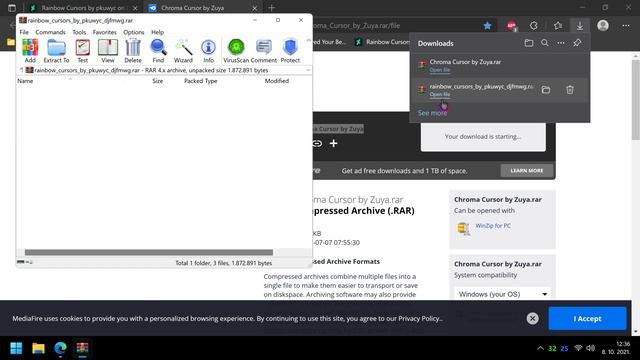Launch the Wizard wand tool
640x360 pixels.
(183, 51)
